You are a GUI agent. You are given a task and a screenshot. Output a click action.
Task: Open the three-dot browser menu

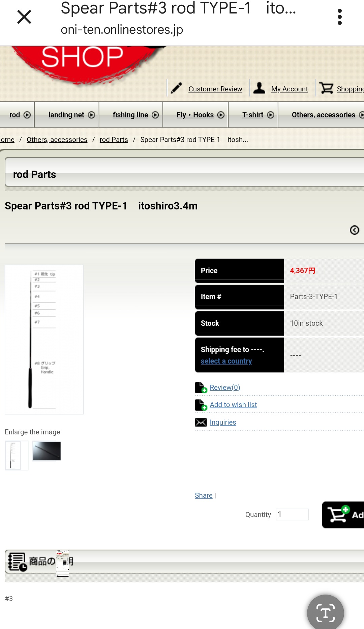(339, 17)
